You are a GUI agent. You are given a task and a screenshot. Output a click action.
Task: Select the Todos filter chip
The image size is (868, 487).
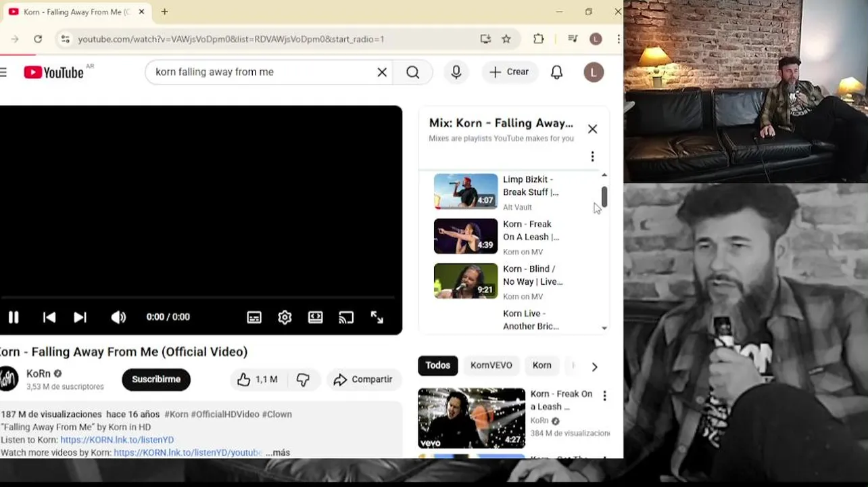437,365
